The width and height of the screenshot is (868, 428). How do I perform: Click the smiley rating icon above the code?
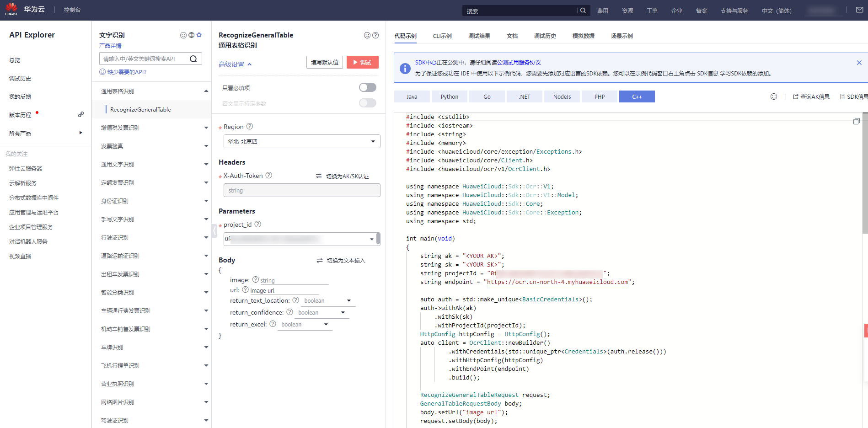click(x=774, y=96)
